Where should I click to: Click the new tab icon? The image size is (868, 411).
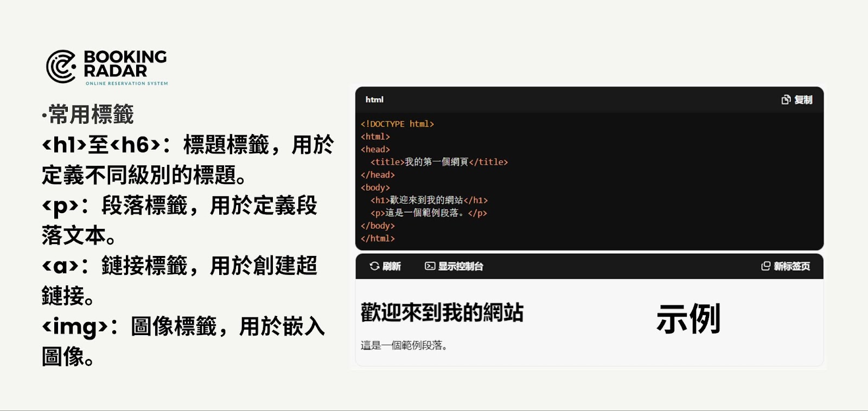766,266
